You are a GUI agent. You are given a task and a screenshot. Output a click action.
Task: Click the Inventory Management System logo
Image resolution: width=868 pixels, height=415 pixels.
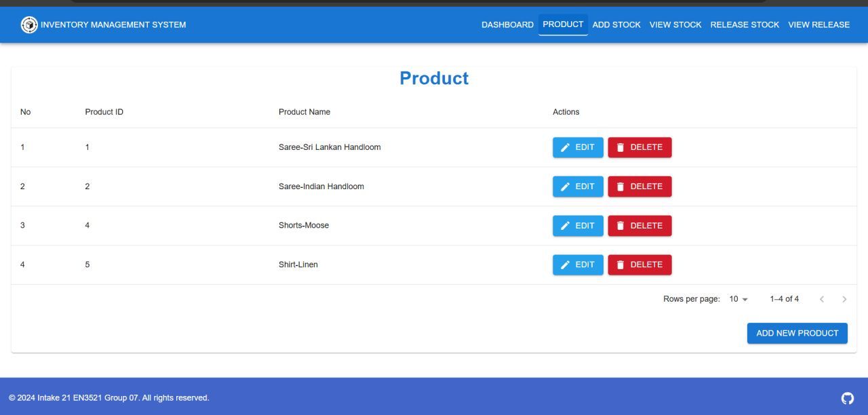pyautogui.click(x=28, y=24)
